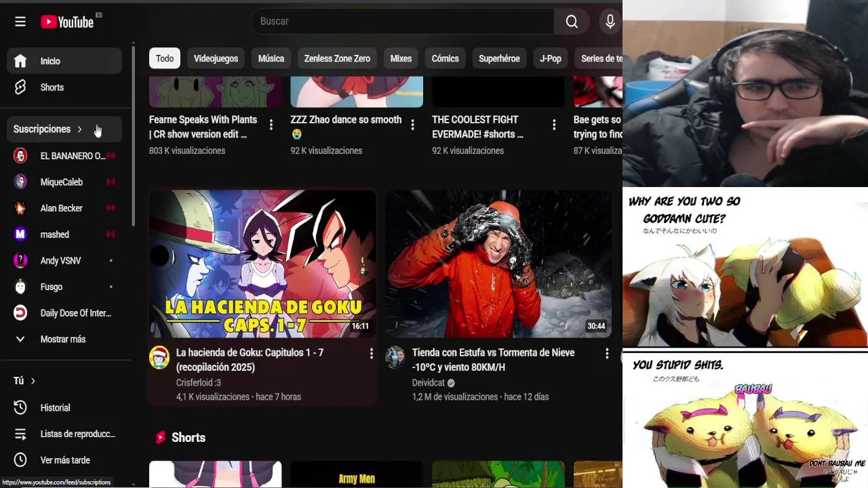Open Listas de reproducción link
Image resolution: width=868 pixels, height=488 pixels.
pyautogui.click(x=78, y=434)
